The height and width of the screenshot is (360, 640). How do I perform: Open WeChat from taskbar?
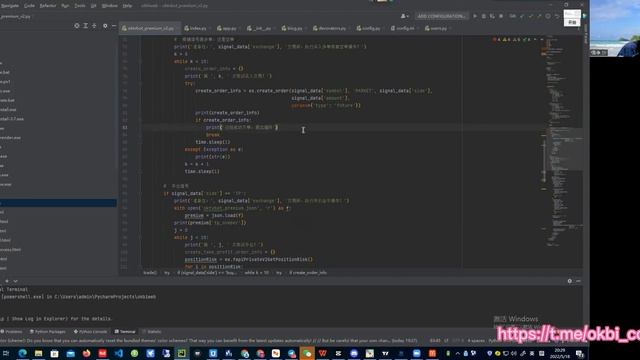(307, 353)
